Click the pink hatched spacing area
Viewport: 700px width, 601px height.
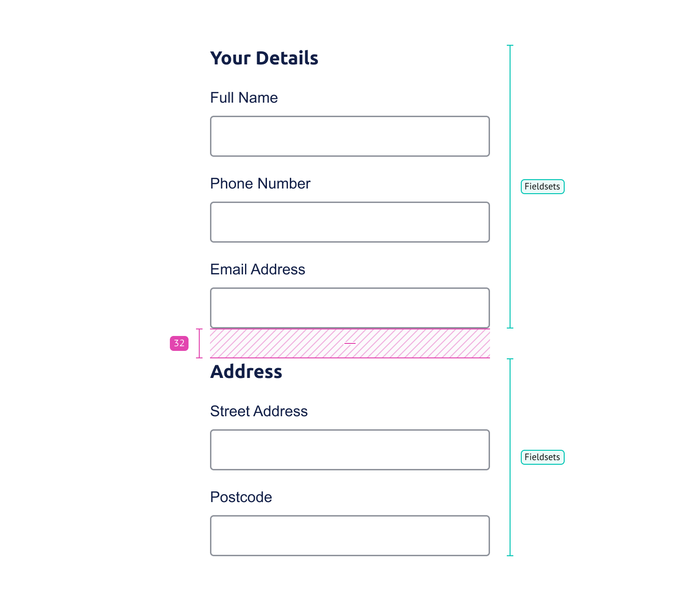click(x=350, y=343)
